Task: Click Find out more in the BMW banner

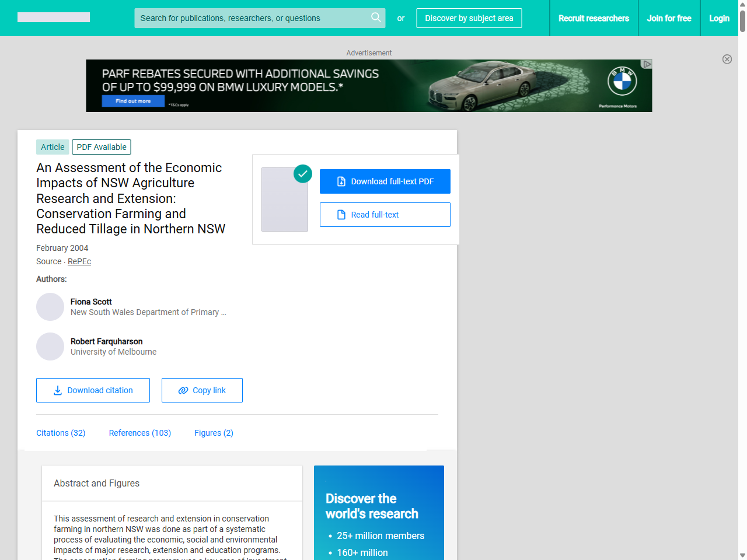Action: (134, 101)
